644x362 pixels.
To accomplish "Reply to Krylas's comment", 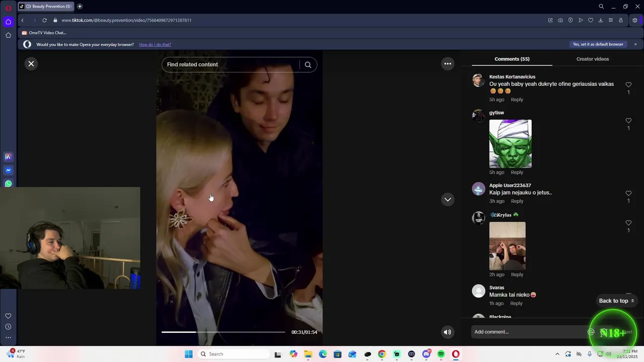I will [x=517, y=275].
